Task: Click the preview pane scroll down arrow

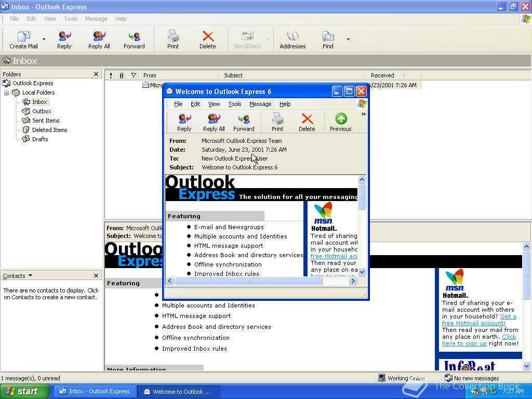Action: [x=527, y=366]
